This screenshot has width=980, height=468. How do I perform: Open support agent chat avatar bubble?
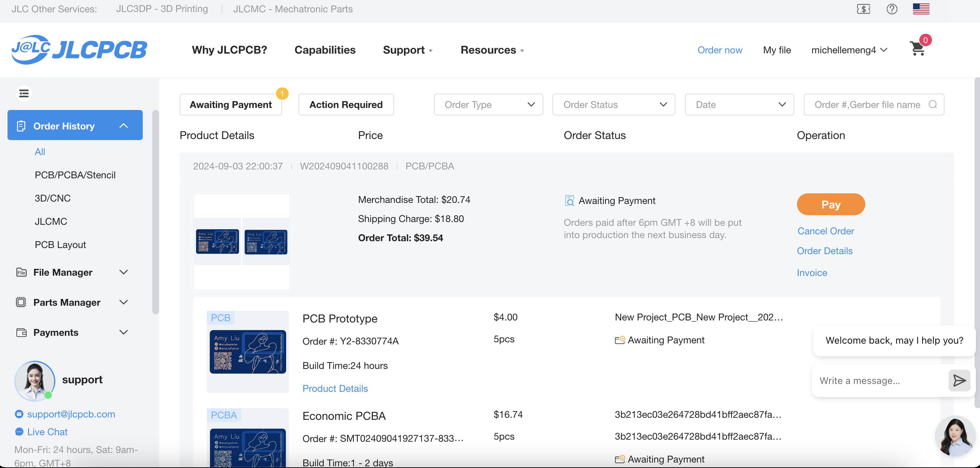[x=955, y=436]
